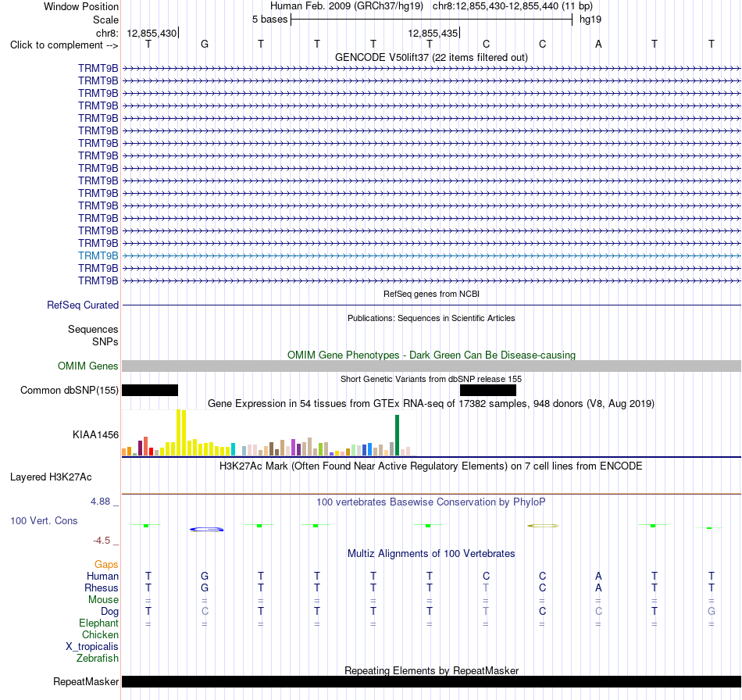The height and width of the screenshot is (700, 742).
Task: Click the 12,855,430 position label
Action: (x=152, y=33)
